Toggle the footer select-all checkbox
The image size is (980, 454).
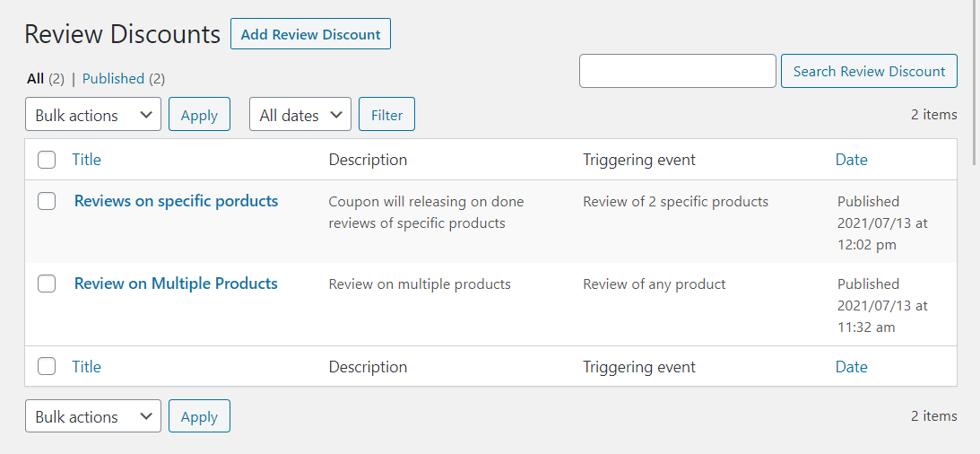coord(47,366)
